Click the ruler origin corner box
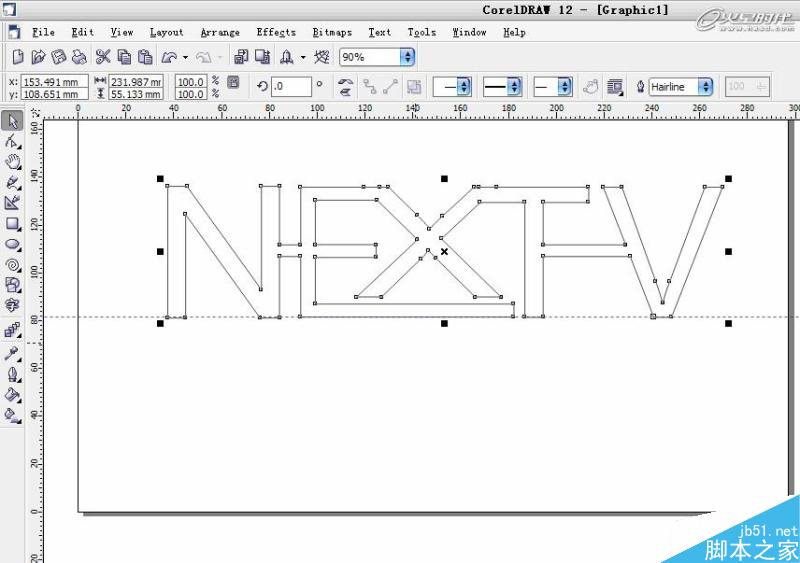800x563 pixels. 35,113
